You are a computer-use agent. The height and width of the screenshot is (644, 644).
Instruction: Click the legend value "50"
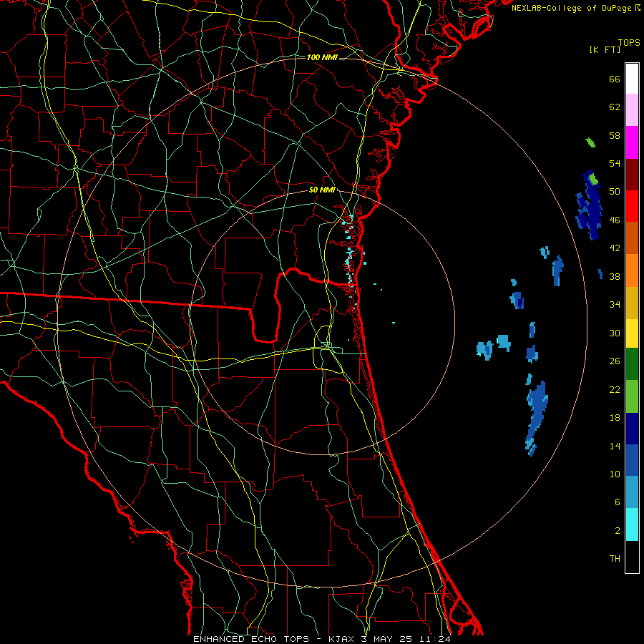click(615, 192)
